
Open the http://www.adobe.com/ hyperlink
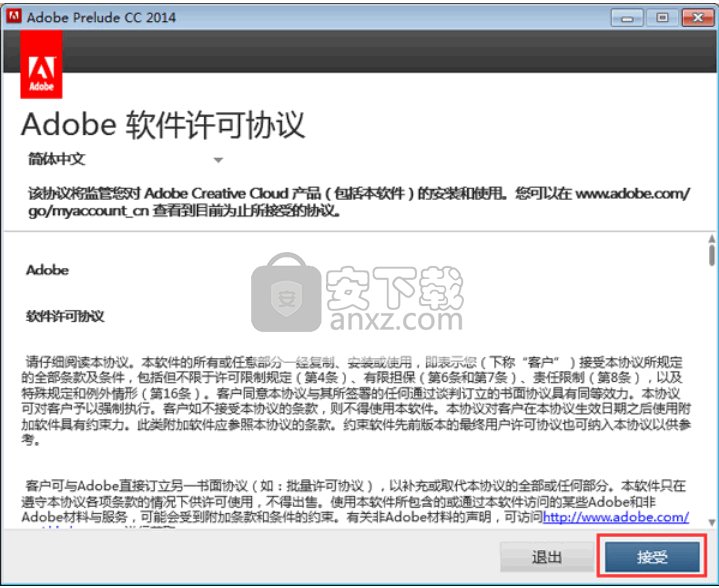(615, 517)
